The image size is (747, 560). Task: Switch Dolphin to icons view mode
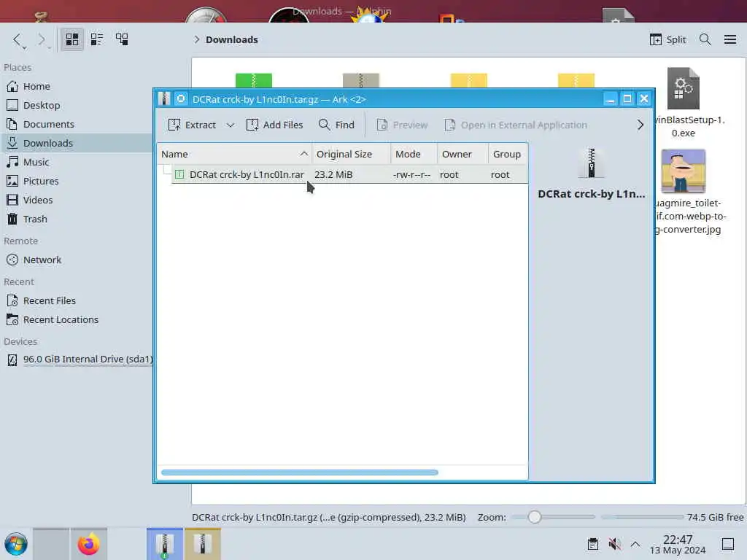pos(72,39)
